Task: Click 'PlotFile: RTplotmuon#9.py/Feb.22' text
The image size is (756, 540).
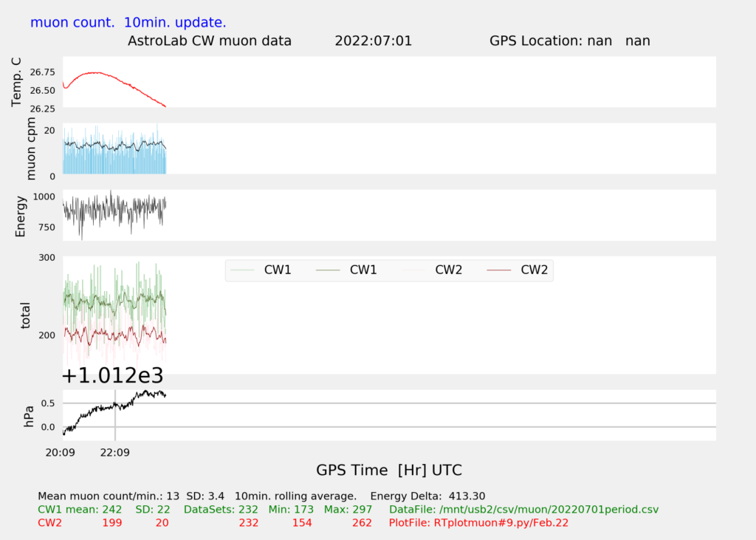Action: 478,523
